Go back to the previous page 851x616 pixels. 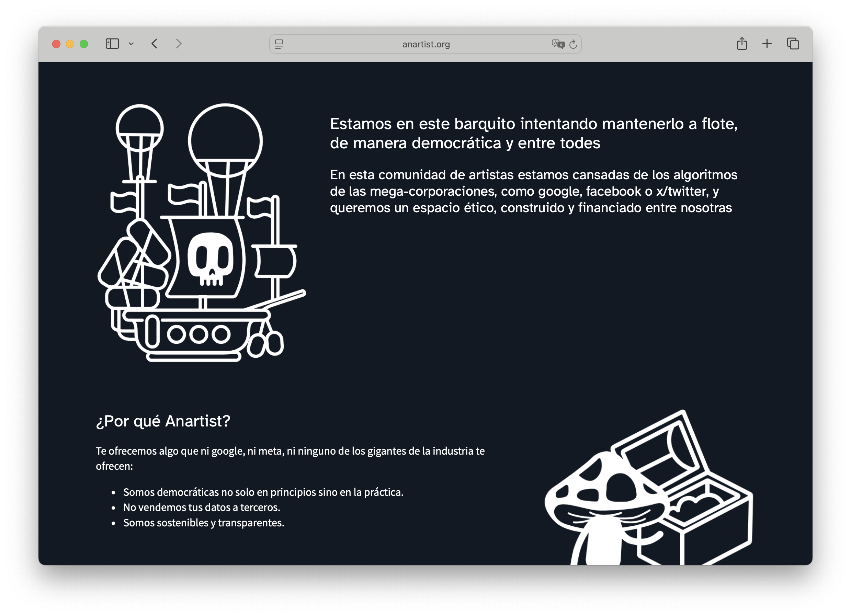pyautogui.click(x=155, y=44)
